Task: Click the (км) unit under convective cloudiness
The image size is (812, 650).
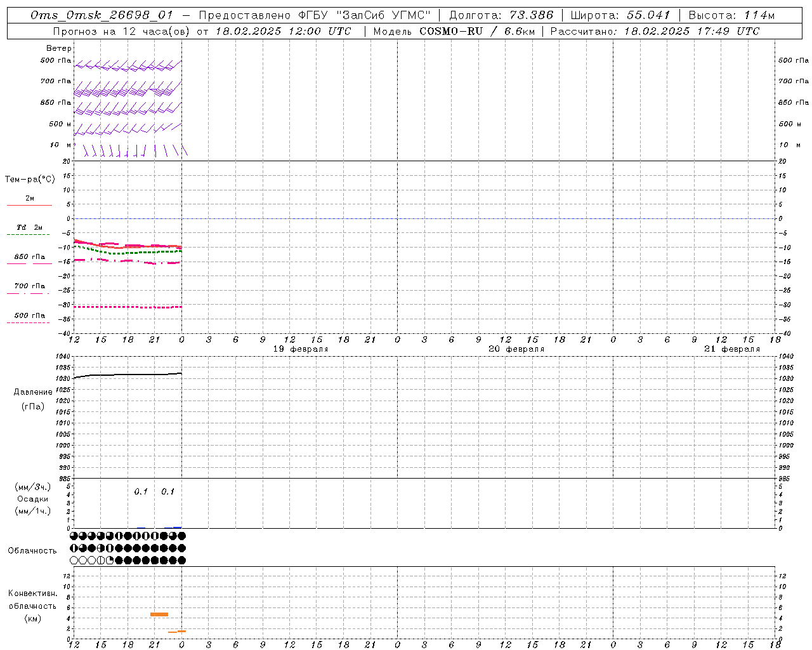Action: pyautogui.click(x=32, y=618)
